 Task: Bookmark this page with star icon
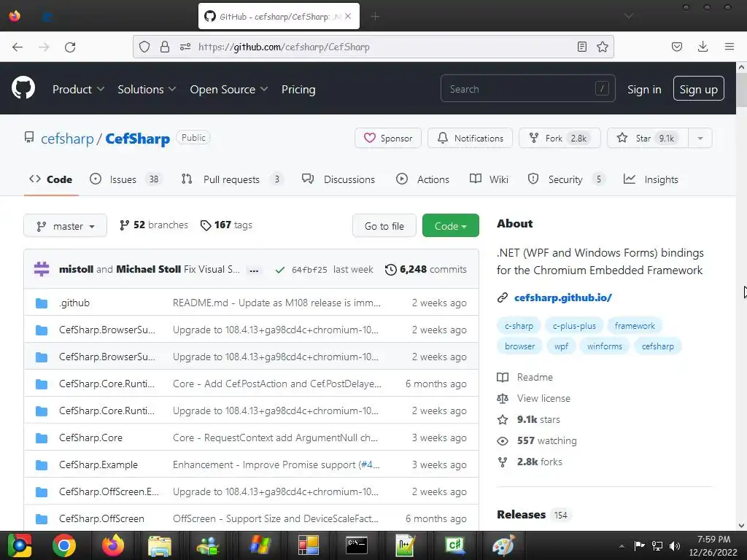(x=602, y=47)
